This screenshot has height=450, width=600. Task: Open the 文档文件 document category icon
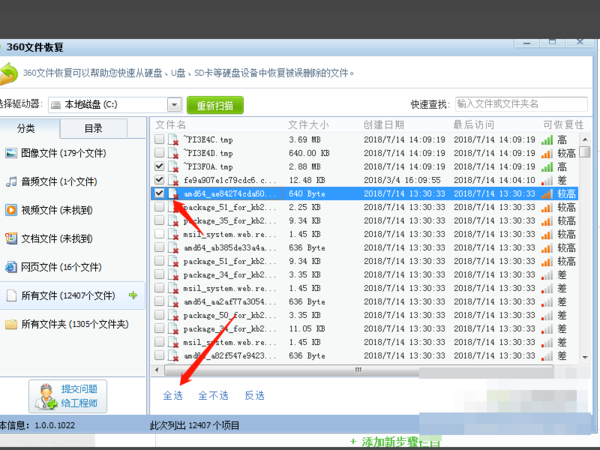point(12,239)
